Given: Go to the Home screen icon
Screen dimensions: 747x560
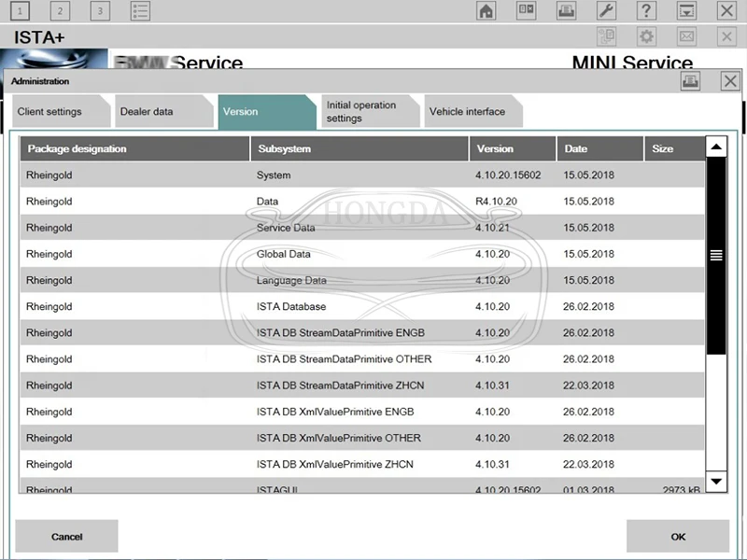Looking at the screenshot, I should coord(486,10).
